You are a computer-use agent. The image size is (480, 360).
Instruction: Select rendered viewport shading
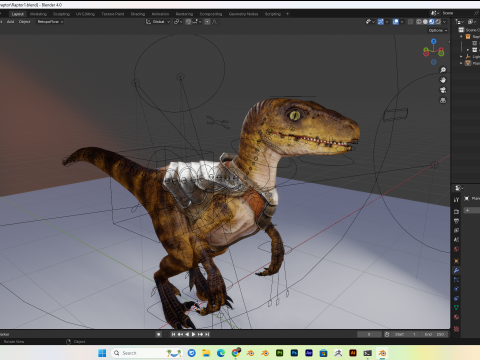(438, 22)
